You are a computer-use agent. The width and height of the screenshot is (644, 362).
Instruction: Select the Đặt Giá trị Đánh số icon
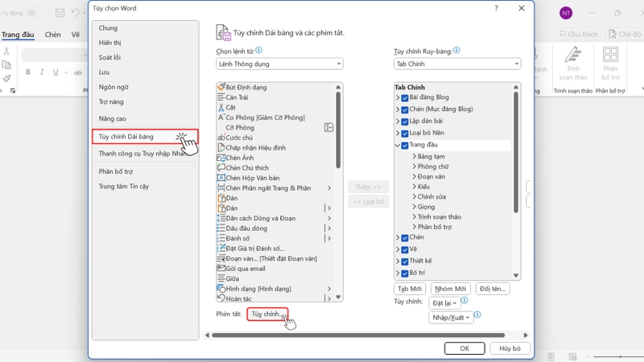click(x=221, y=249)
